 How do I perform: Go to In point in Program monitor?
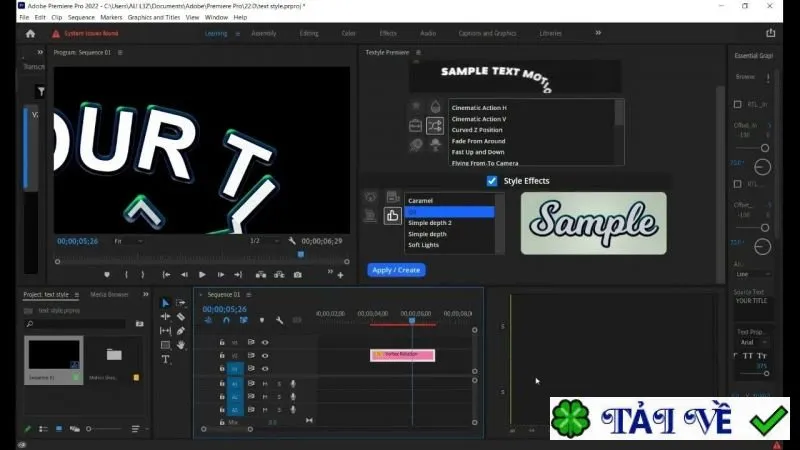pyautogui.click(x=166, y=274)
